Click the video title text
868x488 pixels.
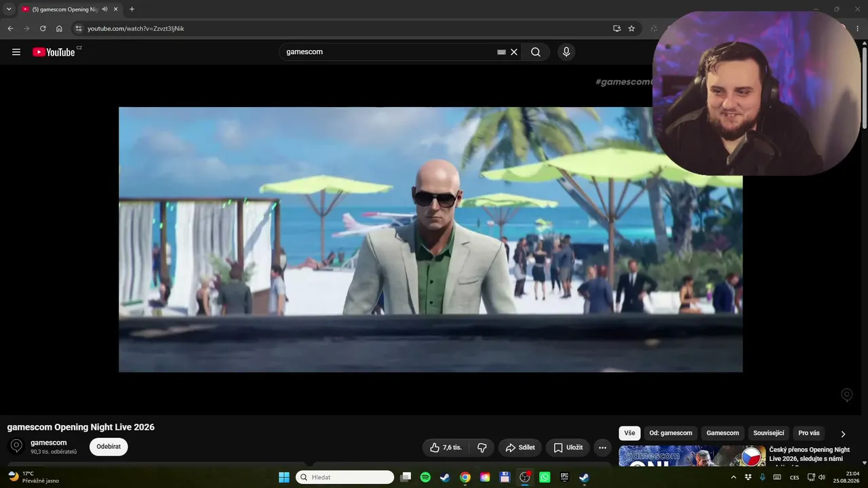click(x=81, y=427)
